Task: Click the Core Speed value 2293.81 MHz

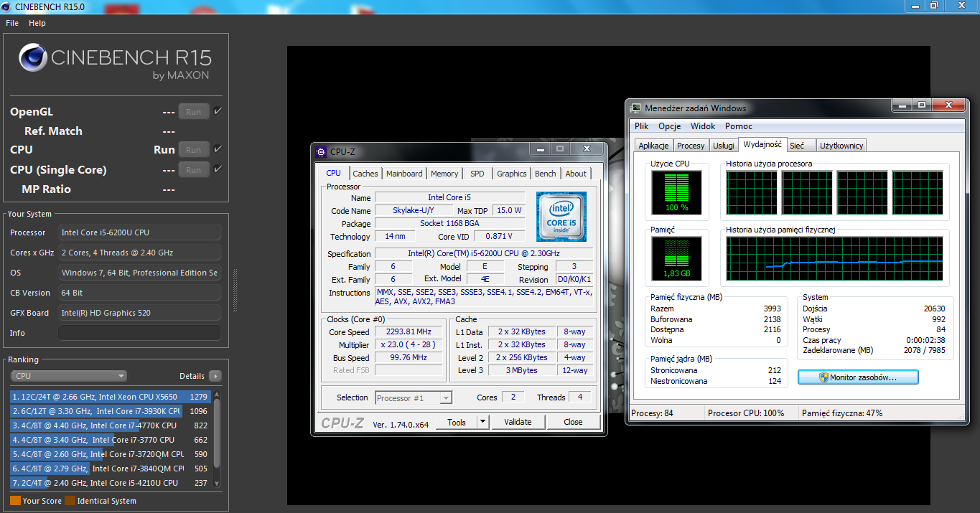Action: [x=408, y=332]
